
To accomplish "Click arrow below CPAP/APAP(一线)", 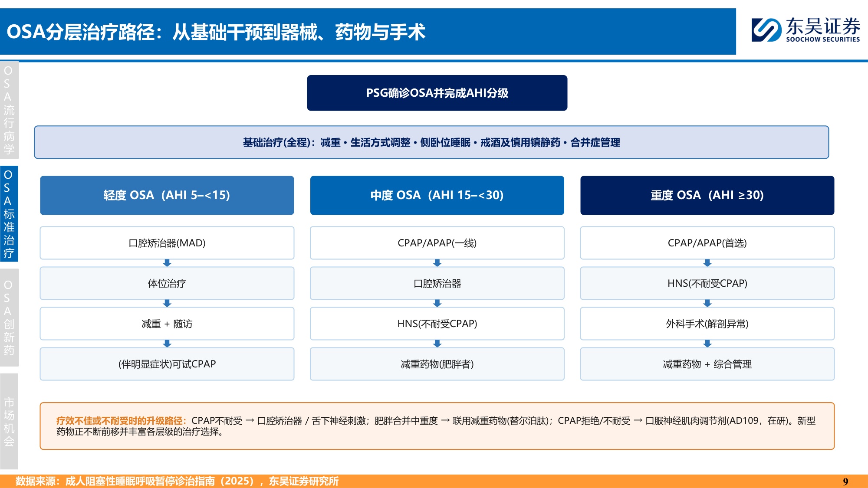I will click(x=437, y=263).
